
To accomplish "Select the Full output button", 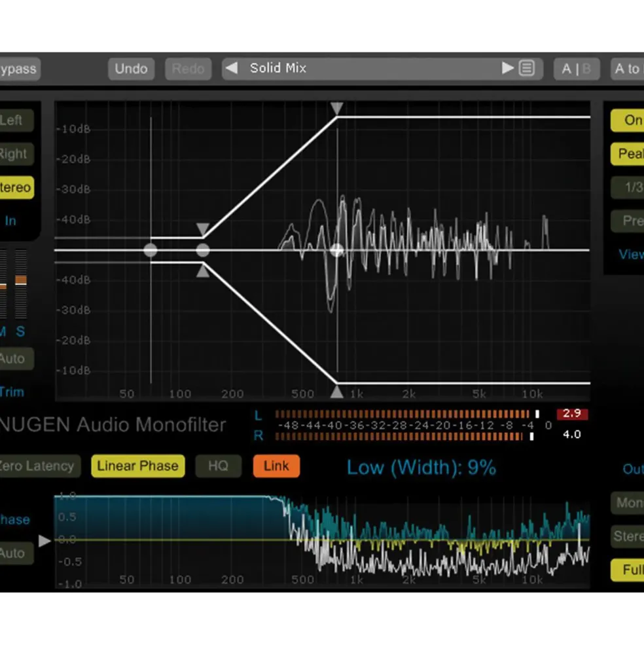I will pos(628,570).
